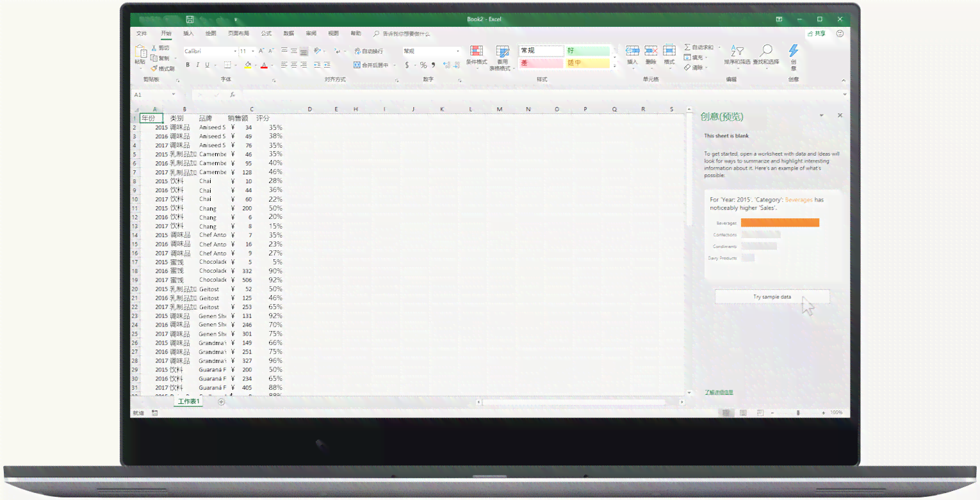Click Wrap Text (自动换行)
The height and width of the screenshot is (500, 980).
pyautogui.click(x=368, y=51)
